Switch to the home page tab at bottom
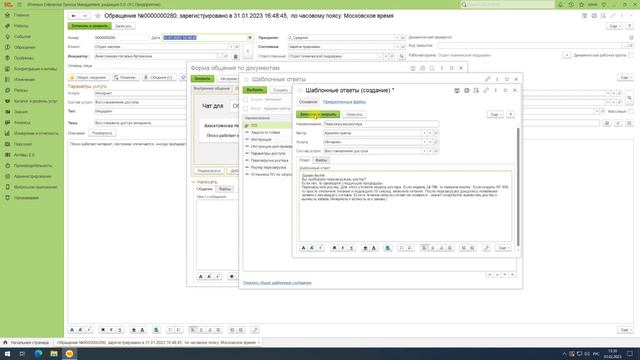Viewport: 640px width, 360px height. tap(27, 342)
